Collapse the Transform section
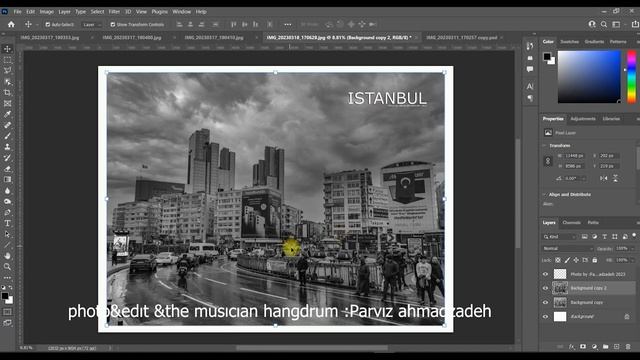This screenshot has height=360, width=640. [544, 145]
